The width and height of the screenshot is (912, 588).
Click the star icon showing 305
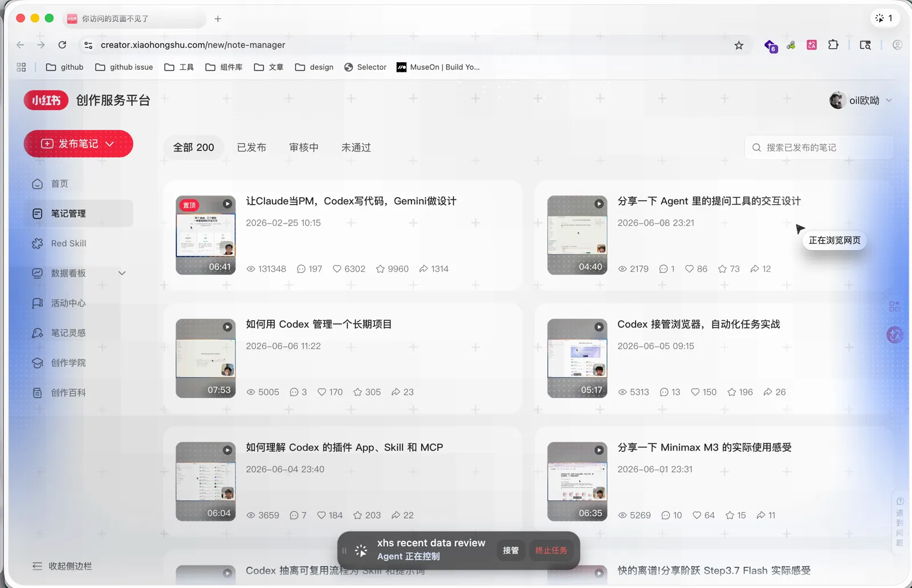click(358, 392)
